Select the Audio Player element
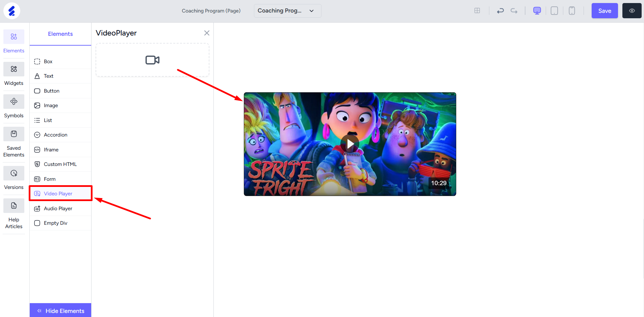The width and height of the screenshot is (644, 317). (60, 209)
